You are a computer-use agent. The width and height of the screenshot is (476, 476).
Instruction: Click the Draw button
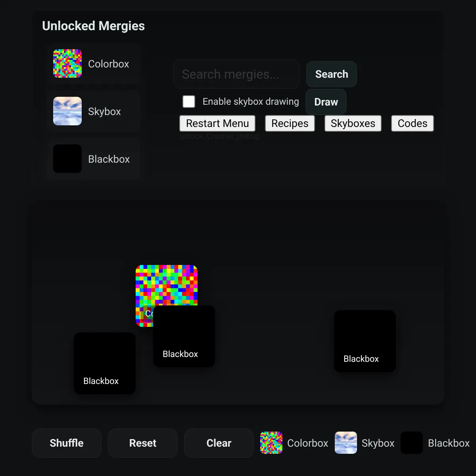326,102
